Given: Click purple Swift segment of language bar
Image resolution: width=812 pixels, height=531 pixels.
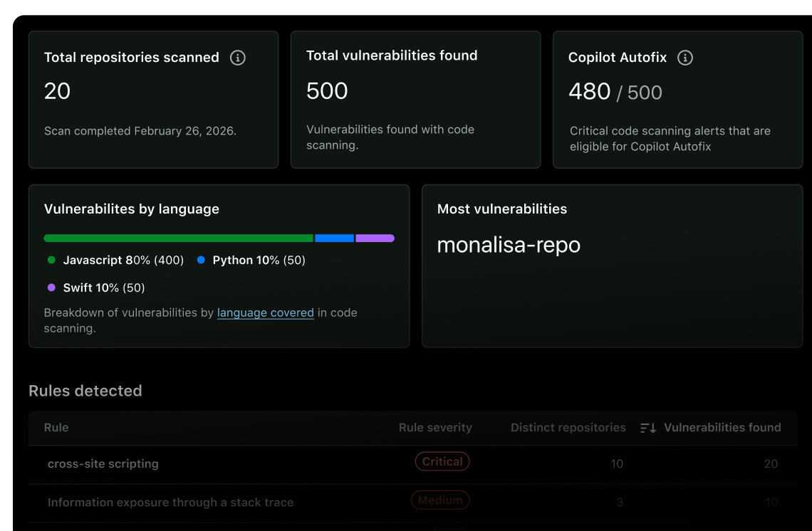Looking at the screenshot, I should click(x=375, y=238).
